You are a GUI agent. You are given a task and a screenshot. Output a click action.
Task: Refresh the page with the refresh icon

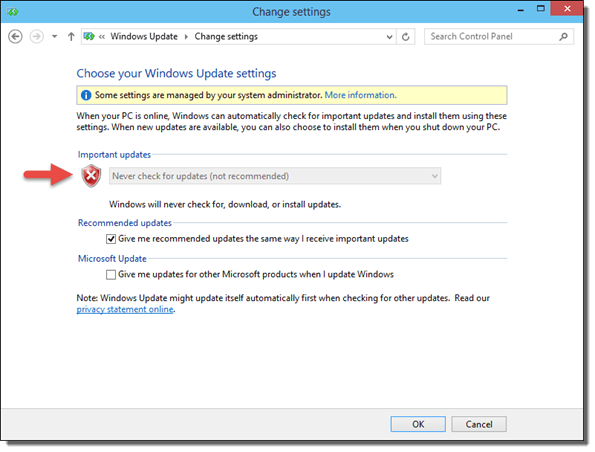click(x=406, y=37)
